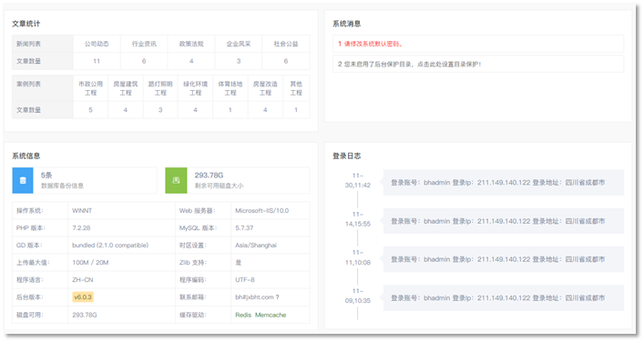Select the 企业风采 news column header
This screenshot has height=342, width=644.
point(239,44)
